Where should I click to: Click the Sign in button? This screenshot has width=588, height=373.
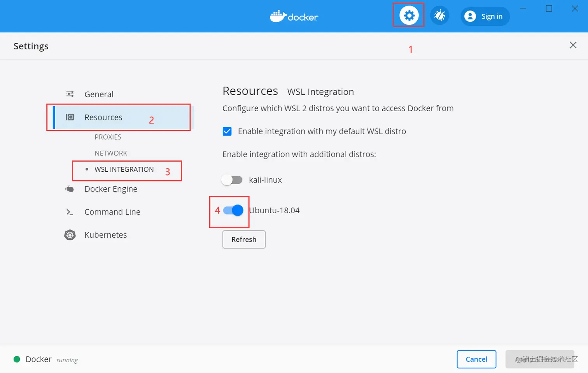click(x=485, y=16)
